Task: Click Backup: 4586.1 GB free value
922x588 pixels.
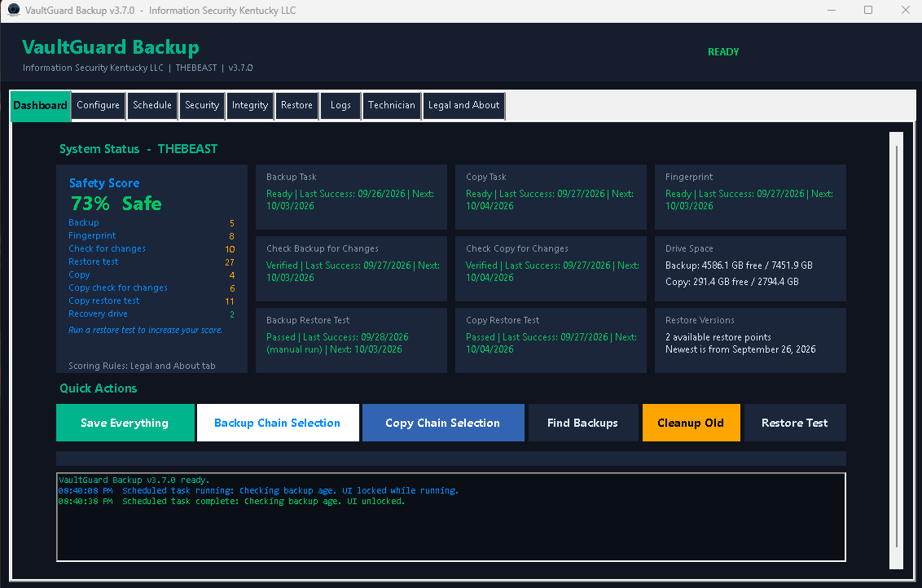Action: (739, 265)
